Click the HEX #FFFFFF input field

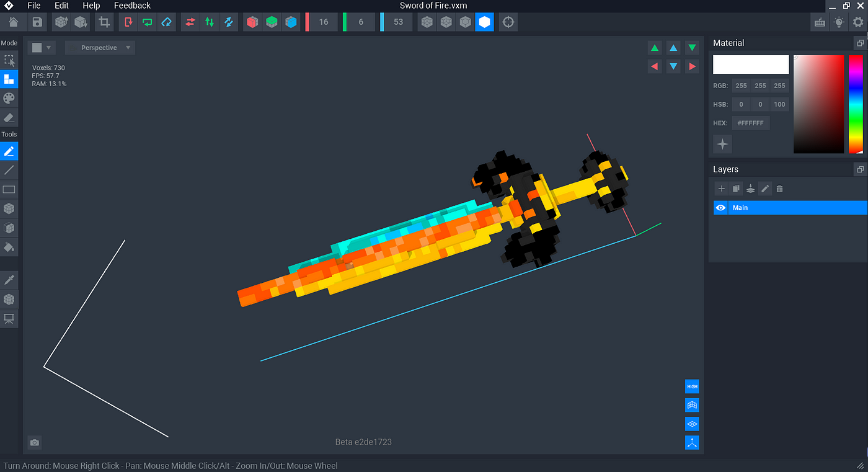pyautogui.click(x=751, y=123)
